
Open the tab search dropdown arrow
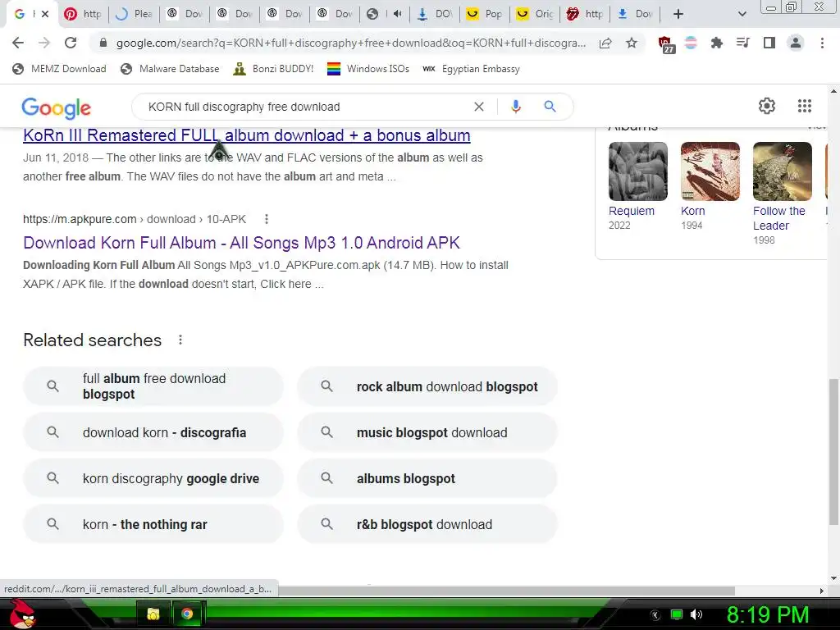point(742,14)
